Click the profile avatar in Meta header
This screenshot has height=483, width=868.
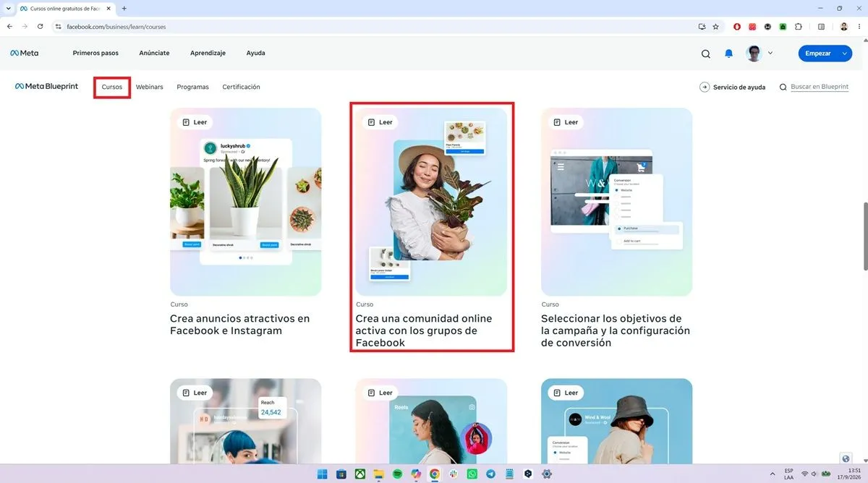[754, 53]
